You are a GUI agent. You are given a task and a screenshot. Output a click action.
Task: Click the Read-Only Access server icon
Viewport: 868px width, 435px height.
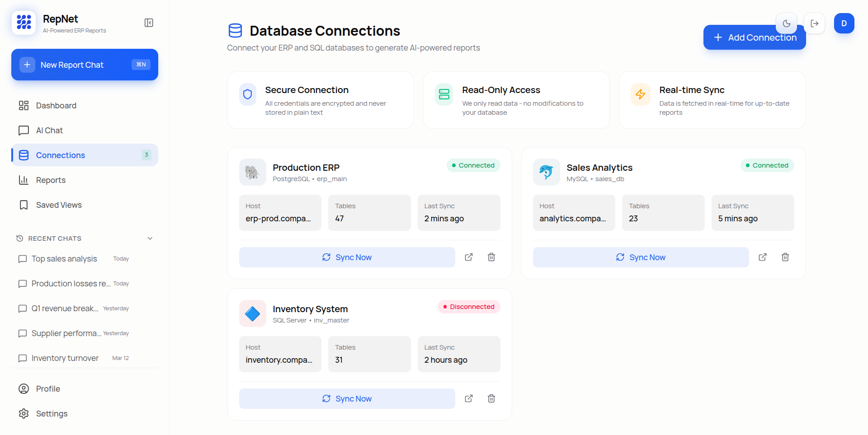[444, 94]
